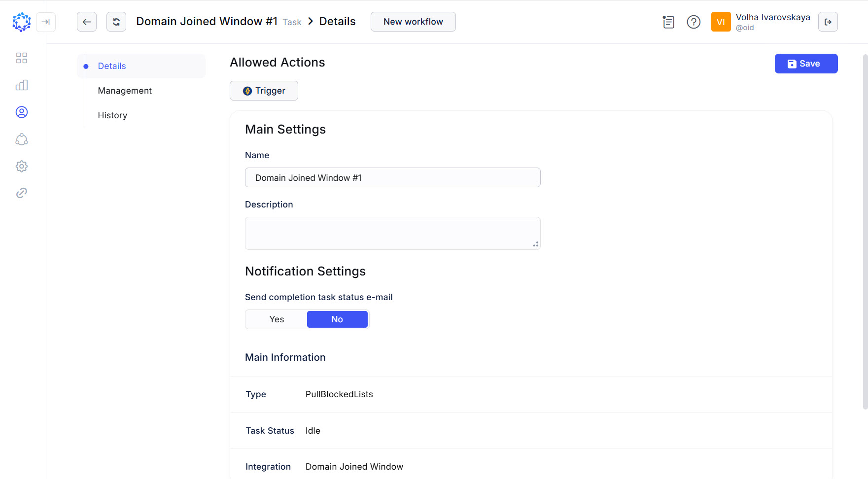Select the Details navigation item

click(x=112, y=66)
